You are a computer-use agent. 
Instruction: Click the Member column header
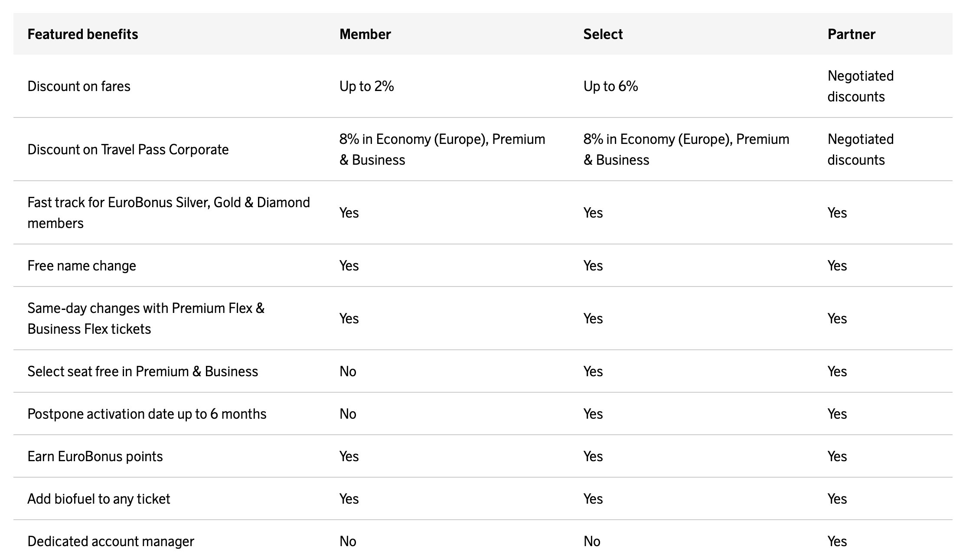click(x=365, y=34)
